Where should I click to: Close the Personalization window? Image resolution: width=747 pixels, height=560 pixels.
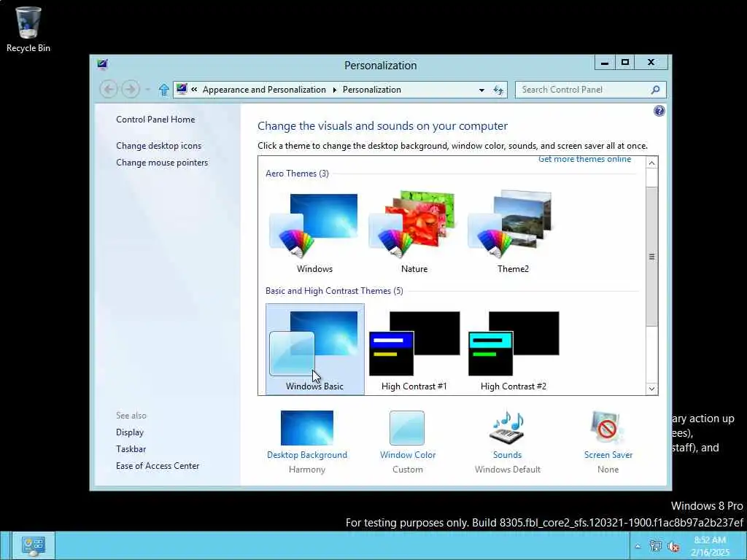(x=651, y=63)
